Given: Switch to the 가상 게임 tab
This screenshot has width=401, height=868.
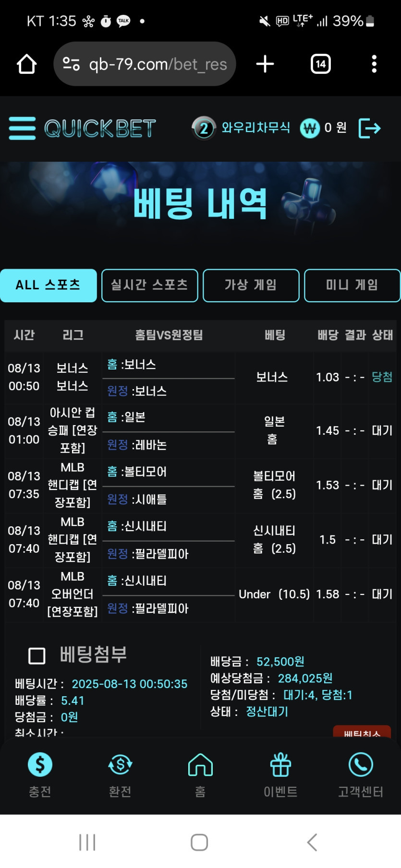Looking at the screenshot, I should [251, 285].
